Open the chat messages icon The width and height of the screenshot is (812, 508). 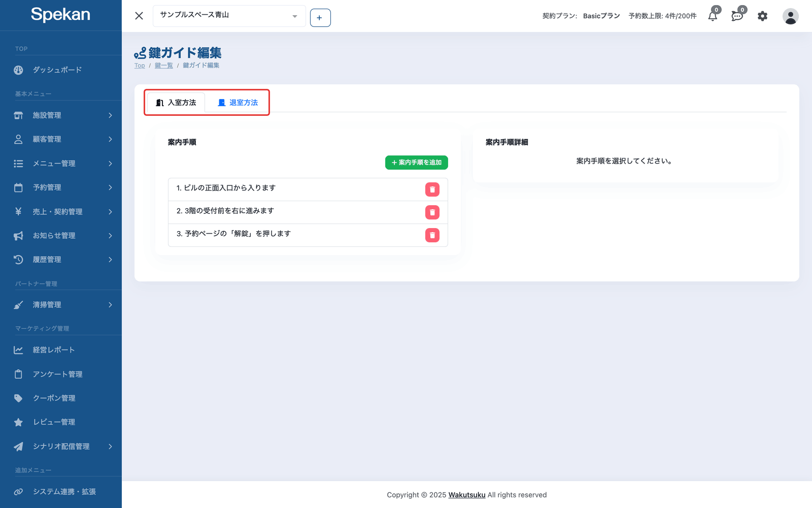[737, 16]
